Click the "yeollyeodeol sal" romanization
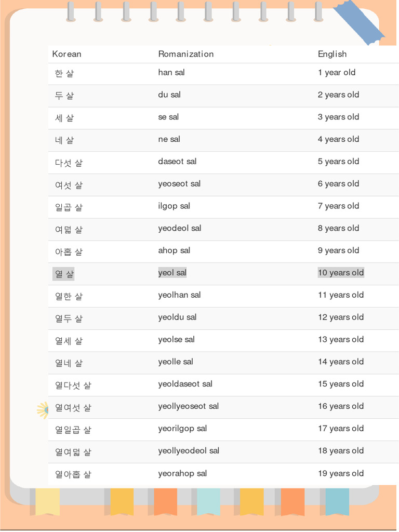Viewport: 399px width, 532px height. point(189,450)
